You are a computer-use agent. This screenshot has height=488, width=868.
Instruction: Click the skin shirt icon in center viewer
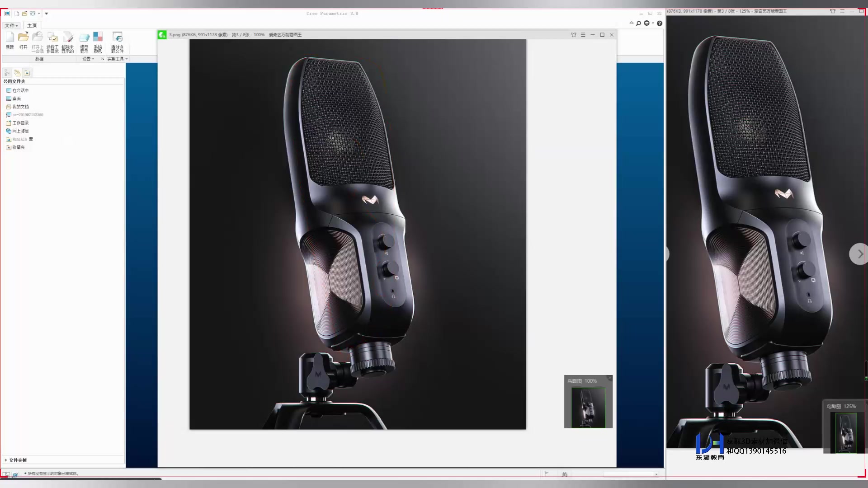tap(574, 35)
